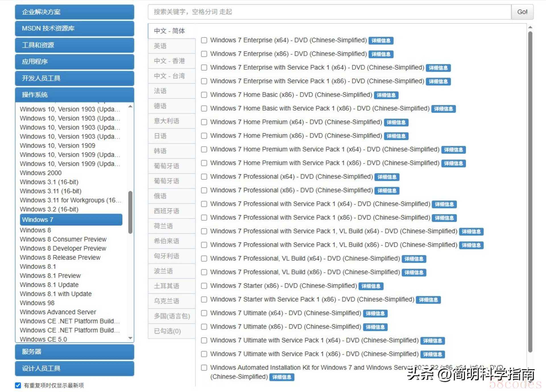Uncheck the show only latest duplicates option
This screenshot has width=546, height=392.
point(18,385)
